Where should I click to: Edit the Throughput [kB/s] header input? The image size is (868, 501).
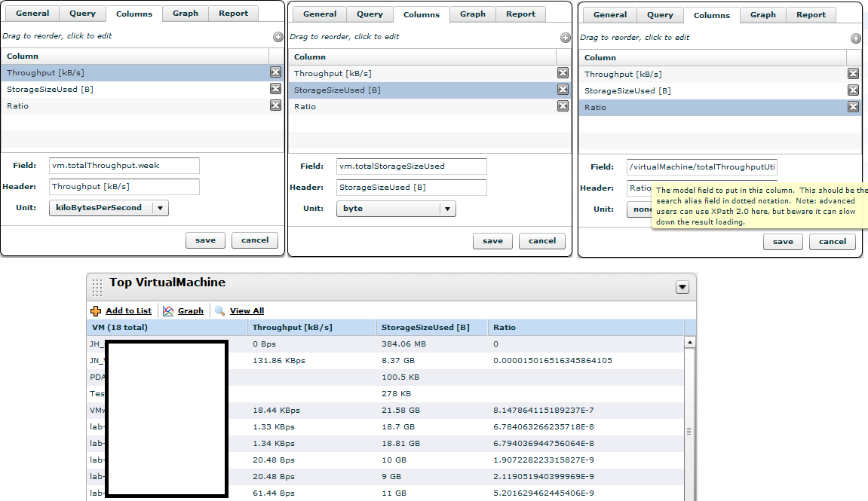click(124, 187)
